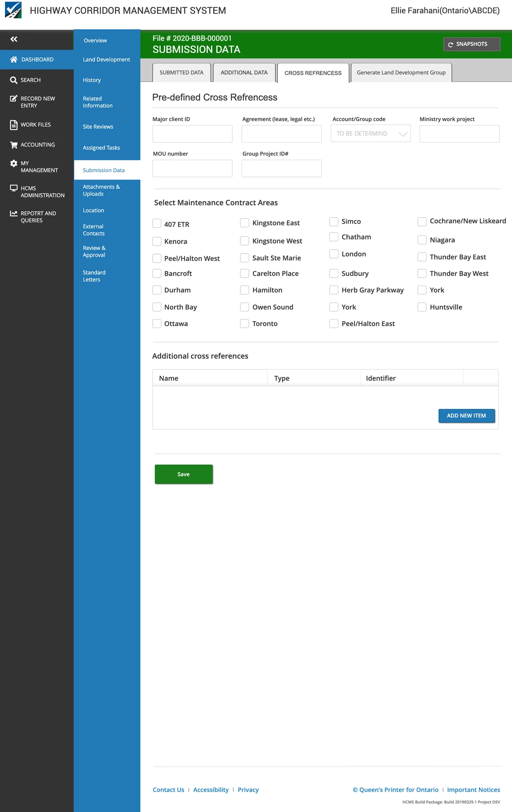Check the Thunder Bay East checkbox

(422, 257)
